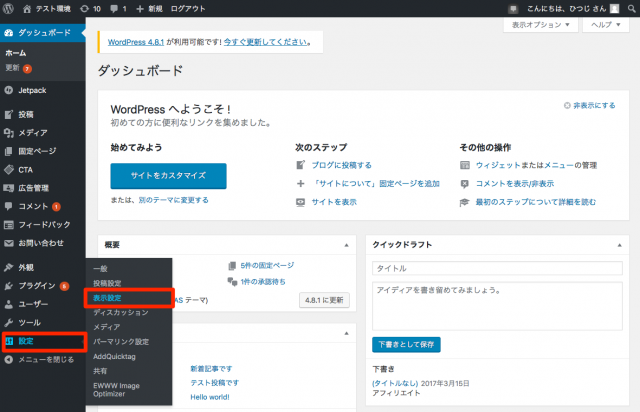Open ツール tools menu

pos(42,323)
